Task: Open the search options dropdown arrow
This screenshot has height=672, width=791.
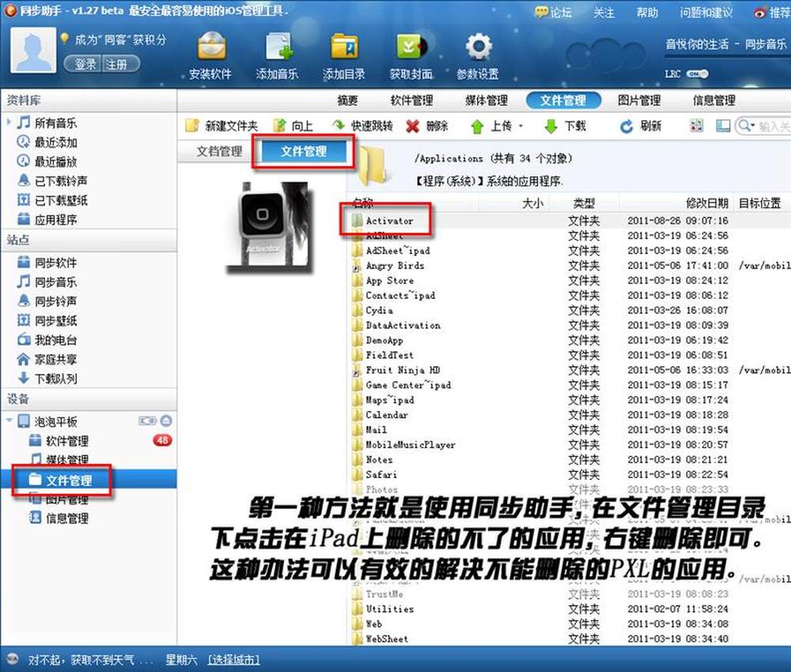Action: point(752,126)
